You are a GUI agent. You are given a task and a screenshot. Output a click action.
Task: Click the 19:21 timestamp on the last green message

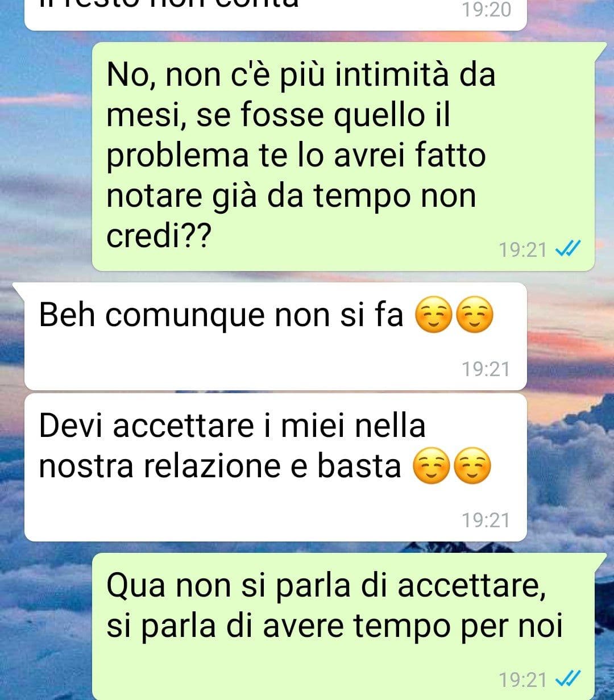(522, 680)
